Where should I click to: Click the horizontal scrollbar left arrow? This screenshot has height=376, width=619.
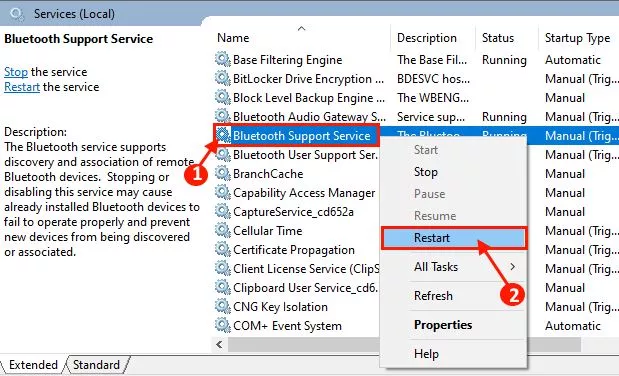tap(219, 345)
